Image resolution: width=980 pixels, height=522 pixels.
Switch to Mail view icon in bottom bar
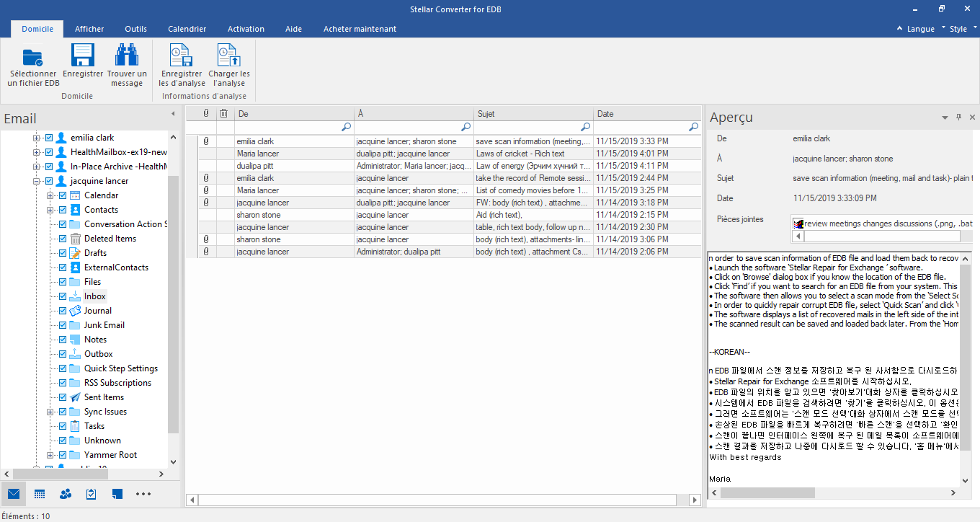pos(14,494)
